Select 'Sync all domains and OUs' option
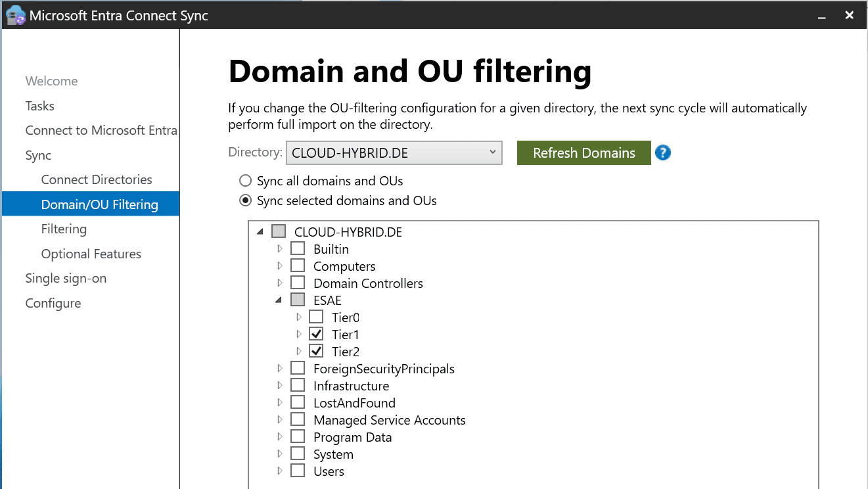Viewport: 868px width, 489px height. pyautogui.click(x=245, y=181)
